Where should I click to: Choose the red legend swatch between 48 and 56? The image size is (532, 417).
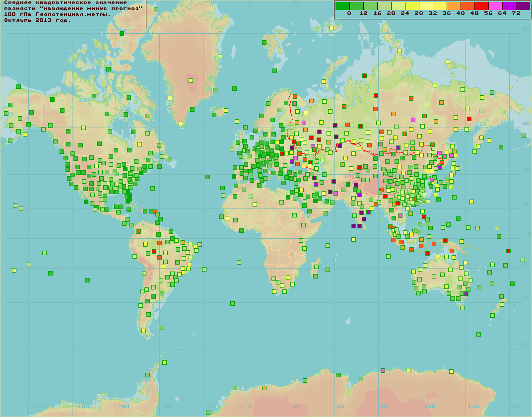click(x=481, y=5)
